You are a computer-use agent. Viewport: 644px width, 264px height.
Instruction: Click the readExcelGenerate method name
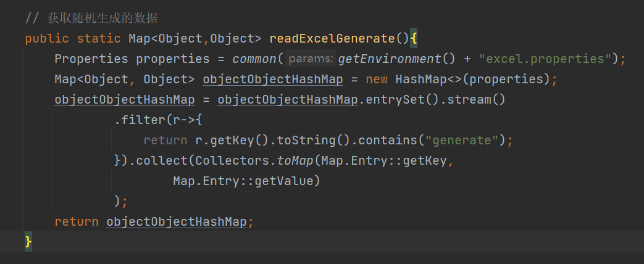(x=332, y=38)
